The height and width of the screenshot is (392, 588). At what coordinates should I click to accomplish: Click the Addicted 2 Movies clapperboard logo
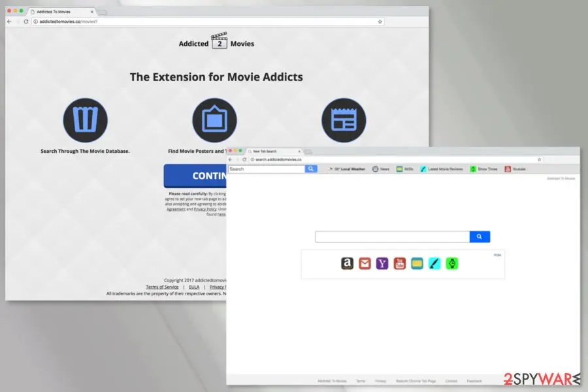tap(216, 41)
